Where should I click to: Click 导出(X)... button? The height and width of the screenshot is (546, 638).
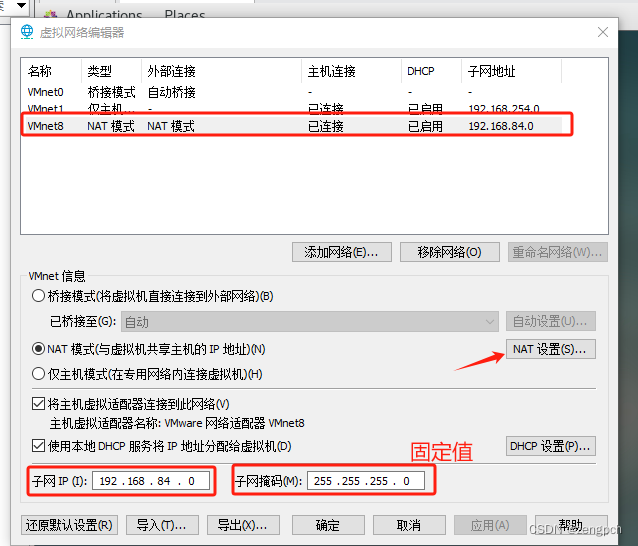pos(243,525)
